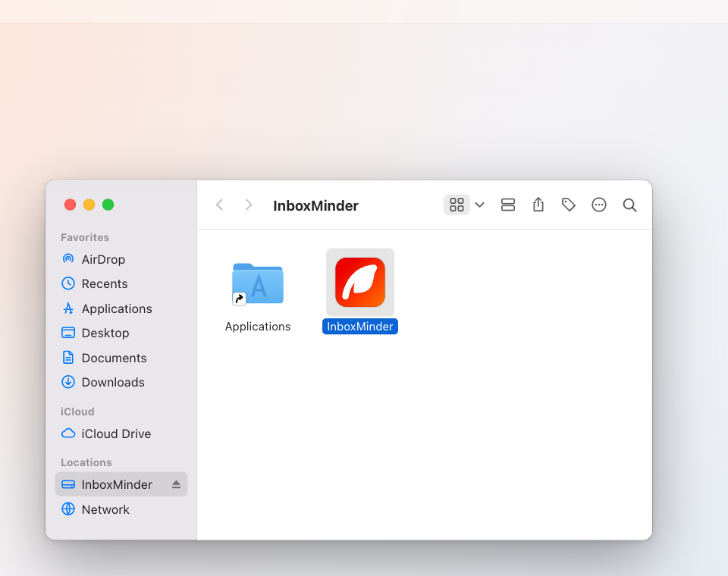This screenshot has width=728, height=576.
Task: Zoom the window with green button
Action: tap(108, 205)
